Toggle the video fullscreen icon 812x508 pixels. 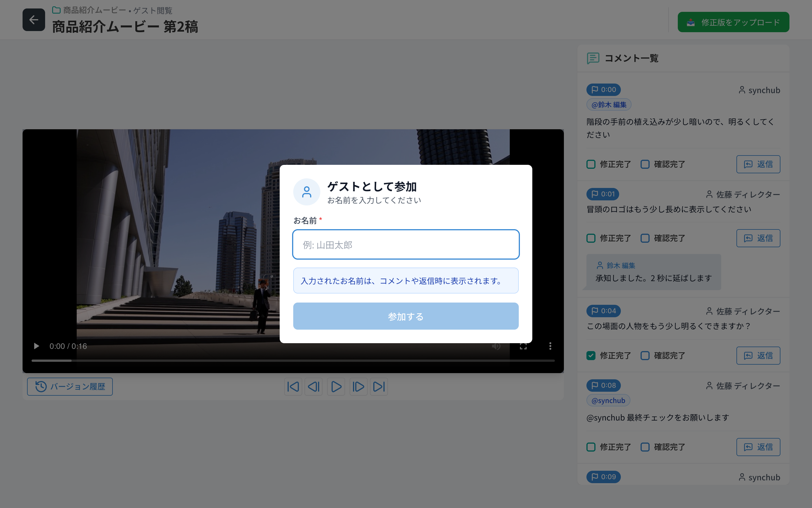pyautogui.click(x=523, y=346)
